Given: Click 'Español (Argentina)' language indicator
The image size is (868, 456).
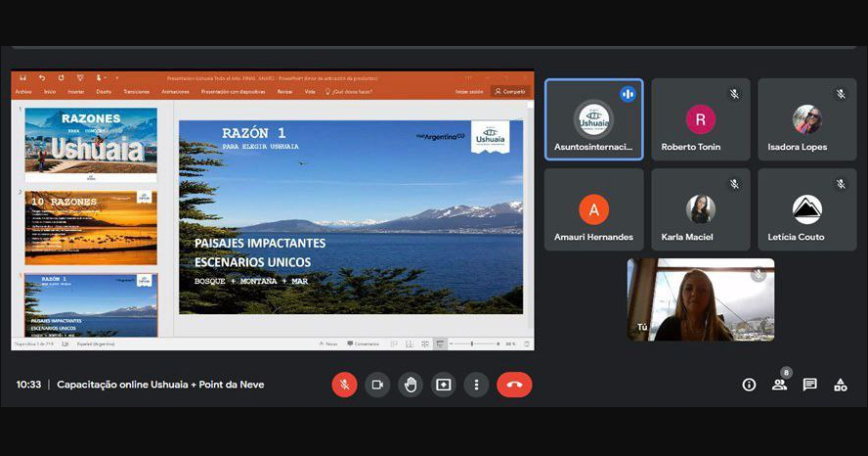Looking at the screenshot, I should pyautogui.click(x=96, y=344).
